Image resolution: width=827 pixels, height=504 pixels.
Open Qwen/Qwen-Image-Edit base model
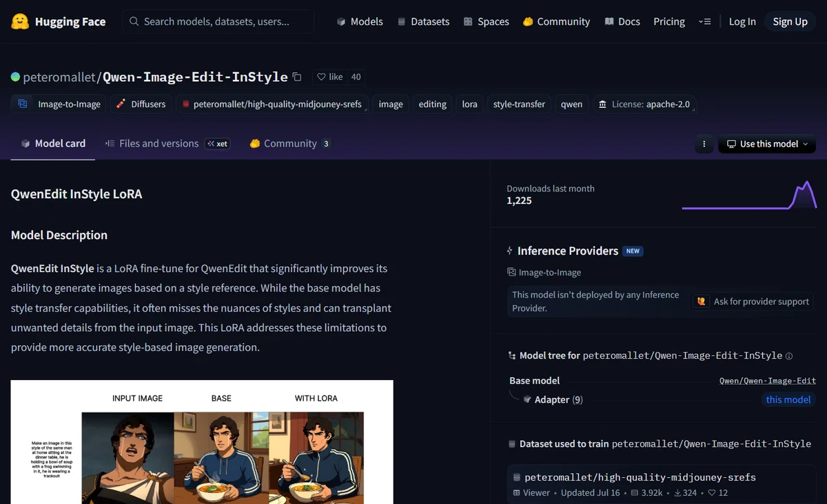point(768,380)
